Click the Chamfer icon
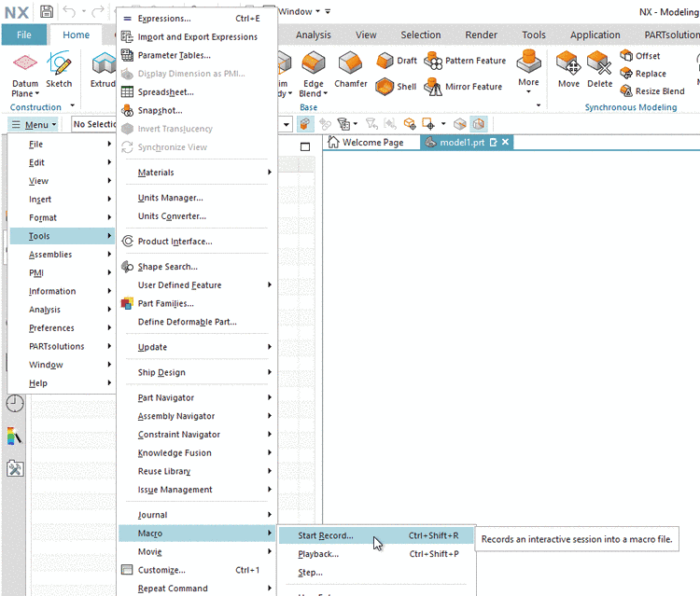 click(350, 63)
